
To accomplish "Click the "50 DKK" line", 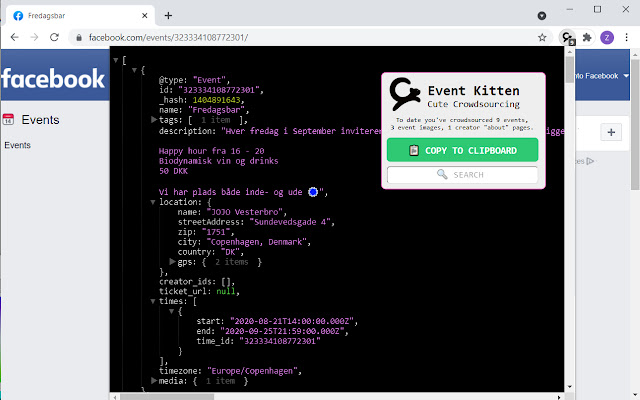I will (x=173, y=171).
